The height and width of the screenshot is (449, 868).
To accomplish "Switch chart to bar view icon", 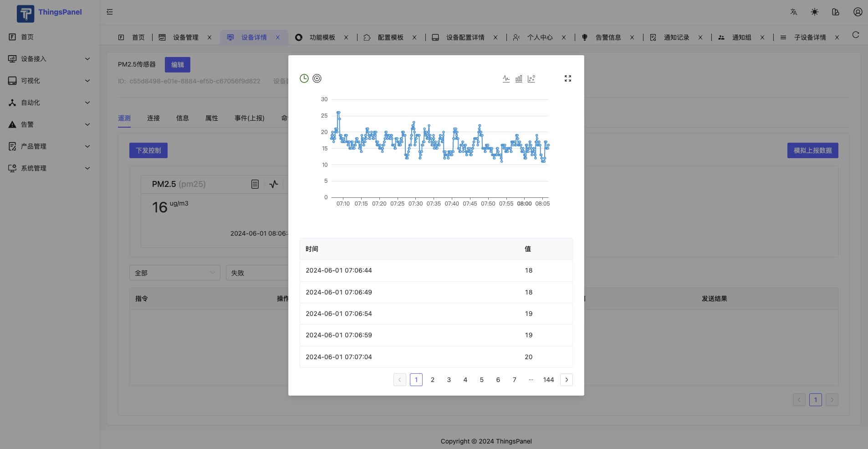I will pos(519,78).
